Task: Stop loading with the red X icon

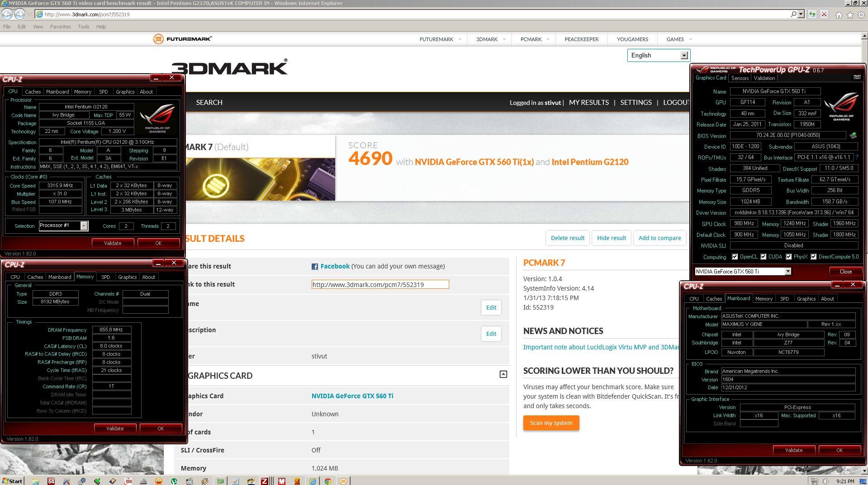Action: click(824, 14)
